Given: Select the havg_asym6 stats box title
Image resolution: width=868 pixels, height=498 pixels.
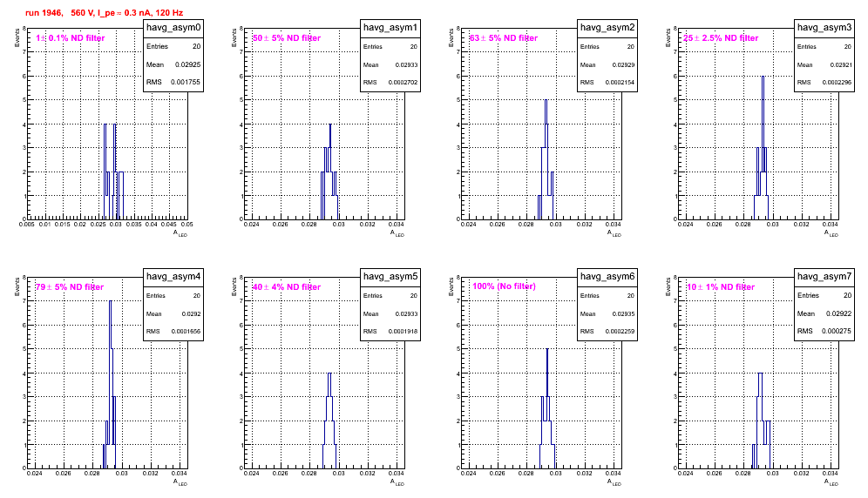Looking at the screenshot, I should pos(607,276).
